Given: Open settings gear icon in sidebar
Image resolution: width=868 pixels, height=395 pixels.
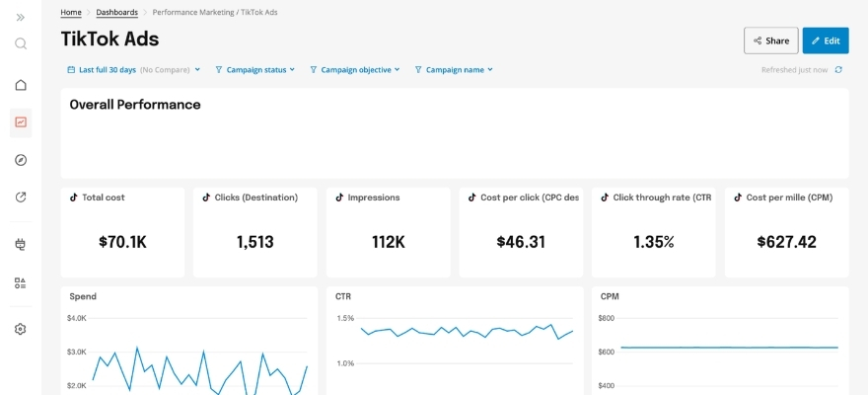Looking at the screenshot, I should (x=21, y=329).
